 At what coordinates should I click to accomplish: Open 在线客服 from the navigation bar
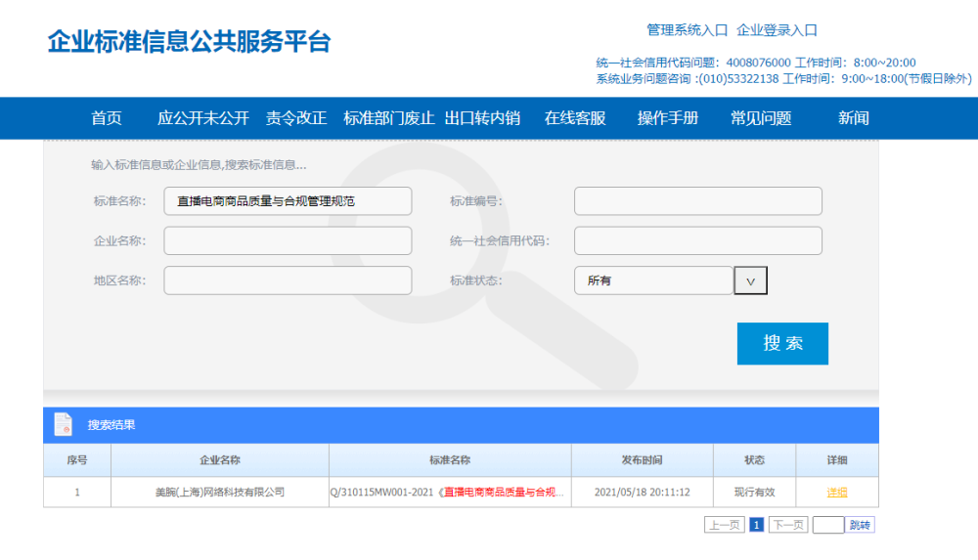[575, 118]
